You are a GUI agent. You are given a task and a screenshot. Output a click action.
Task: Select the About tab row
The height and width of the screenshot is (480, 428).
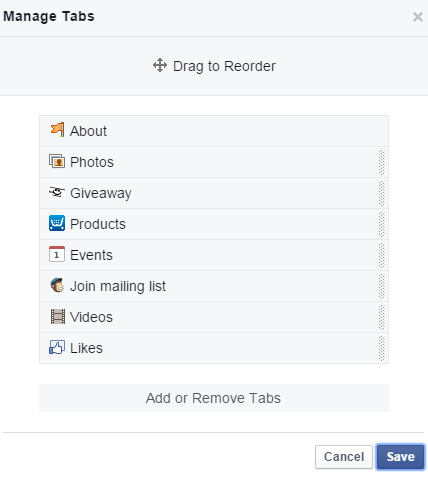214,131
